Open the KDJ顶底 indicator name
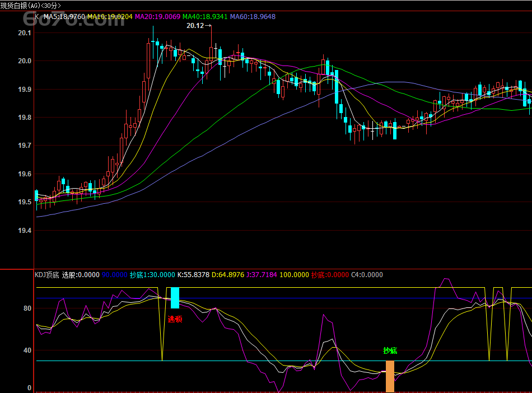This screenshot has height=393, width=532. pyautogui.click(x=47, y=275)
